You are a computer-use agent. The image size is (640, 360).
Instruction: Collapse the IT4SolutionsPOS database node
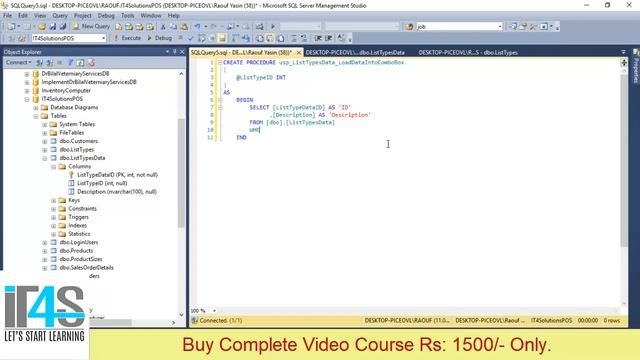[27, 99]
